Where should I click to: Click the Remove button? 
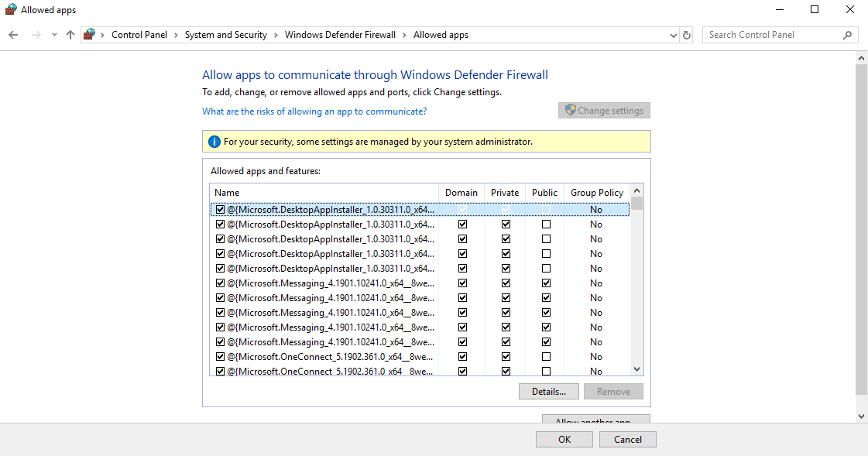pos(613,391)
